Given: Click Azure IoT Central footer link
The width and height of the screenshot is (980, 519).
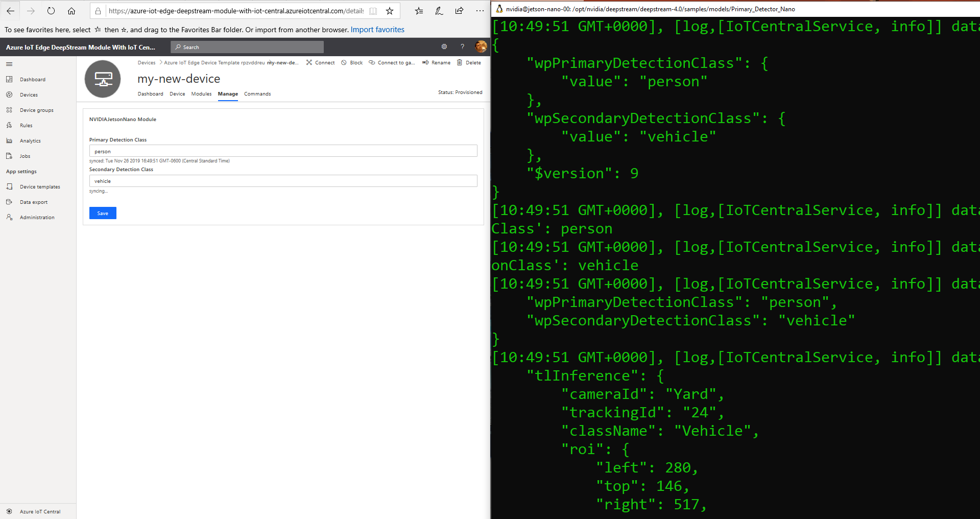Looking at the screenshot, I should tap(40, 511).
